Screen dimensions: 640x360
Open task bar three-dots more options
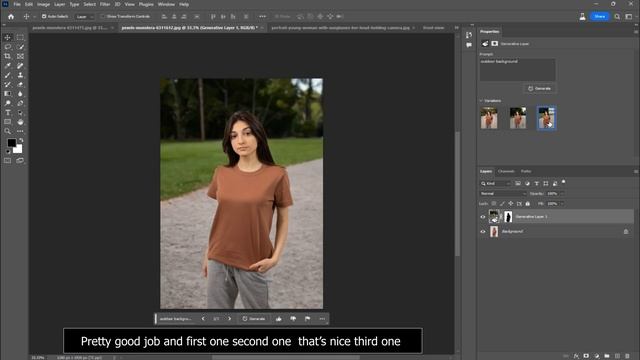(322, 319)
